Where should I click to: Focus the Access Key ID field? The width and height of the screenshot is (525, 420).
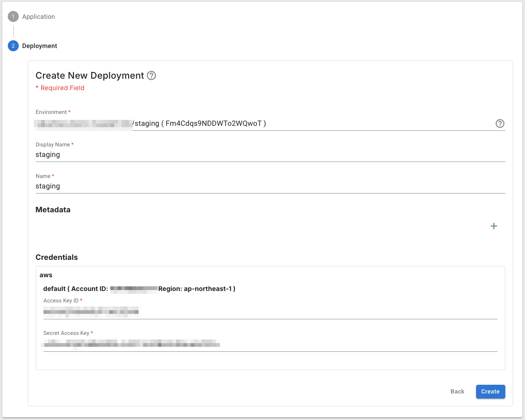click(x=270, y=312)
